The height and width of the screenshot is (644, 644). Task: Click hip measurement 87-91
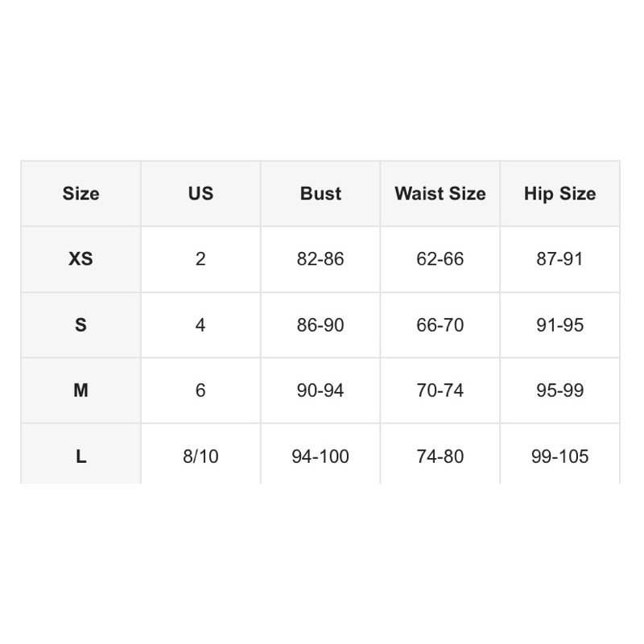pyautogui.click(x=559, y=259)
